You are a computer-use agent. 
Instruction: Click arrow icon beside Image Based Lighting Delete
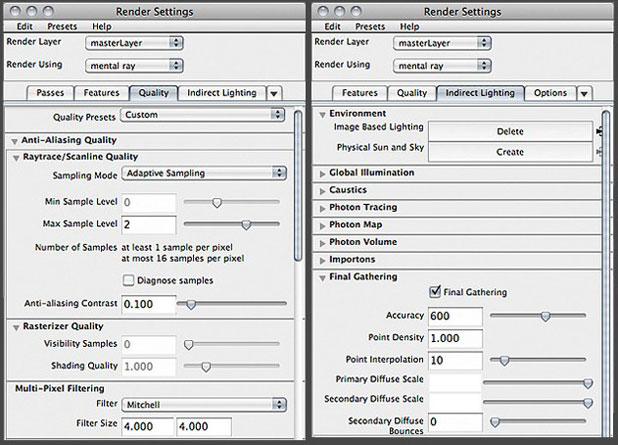600,131
